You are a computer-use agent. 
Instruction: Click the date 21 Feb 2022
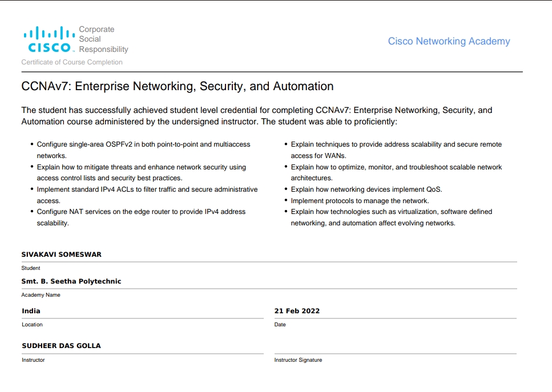297,311
